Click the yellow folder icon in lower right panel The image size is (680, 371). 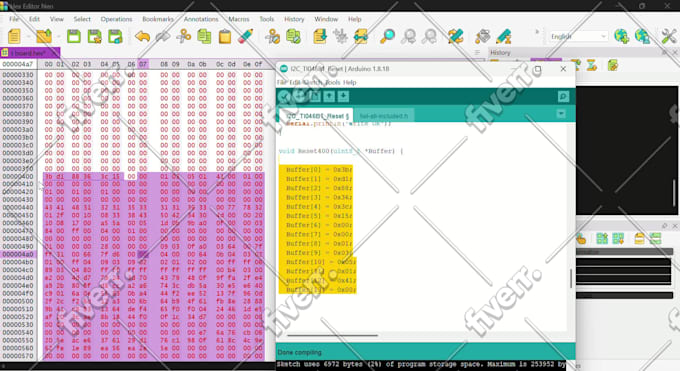click(x=639, y=238)
